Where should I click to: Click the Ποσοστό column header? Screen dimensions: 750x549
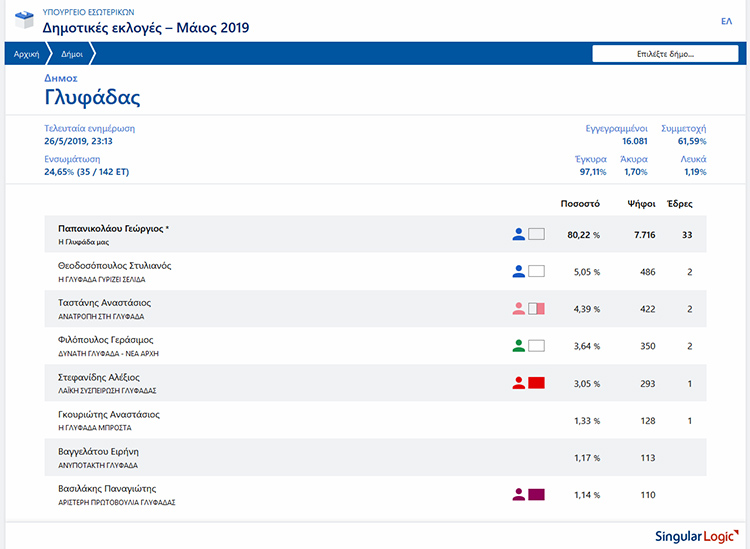579,203
